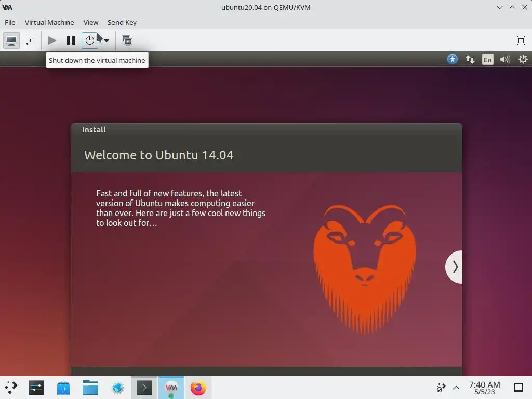Open the guest system gear menu

click(x=523, y=59)
